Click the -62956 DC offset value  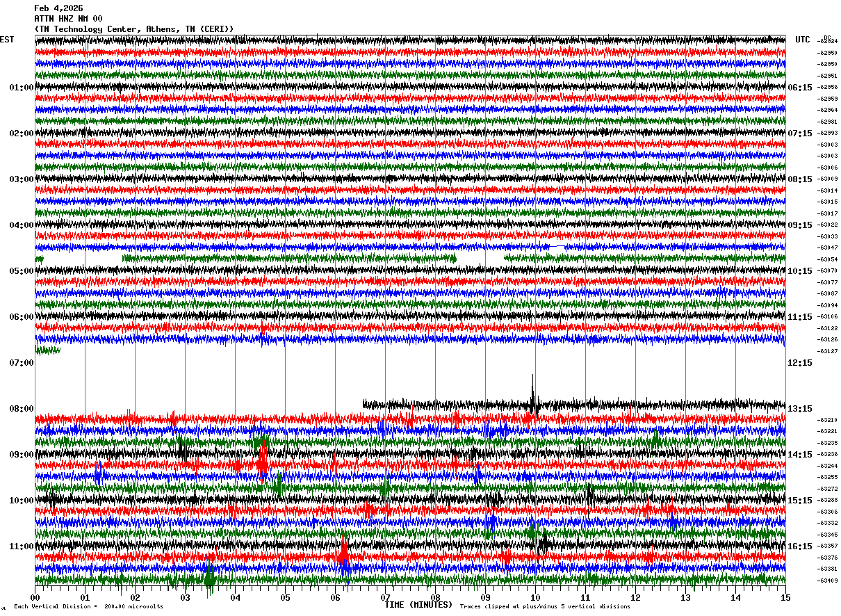[x=828, y=87]
